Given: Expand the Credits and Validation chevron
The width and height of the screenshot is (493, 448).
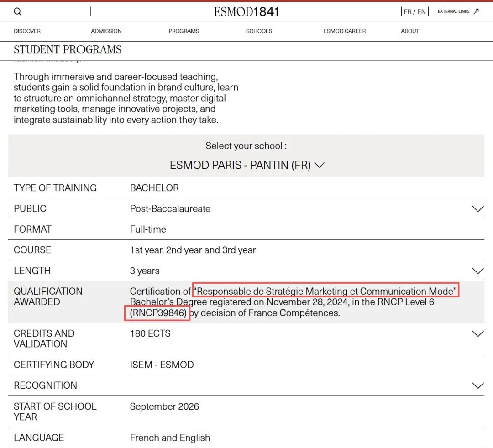Looking at the screenshot, I should (x=477, y=333).
